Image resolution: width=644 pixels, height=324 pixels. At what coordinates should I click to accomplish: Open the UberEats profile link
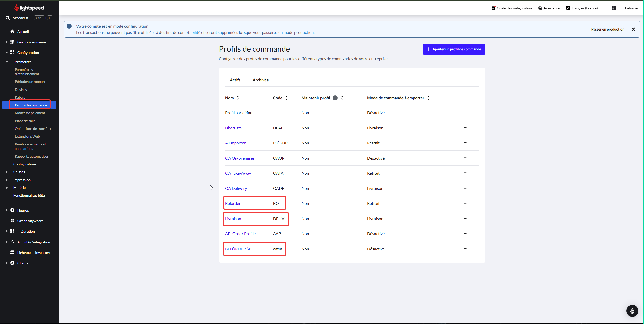tap(233, 128)
